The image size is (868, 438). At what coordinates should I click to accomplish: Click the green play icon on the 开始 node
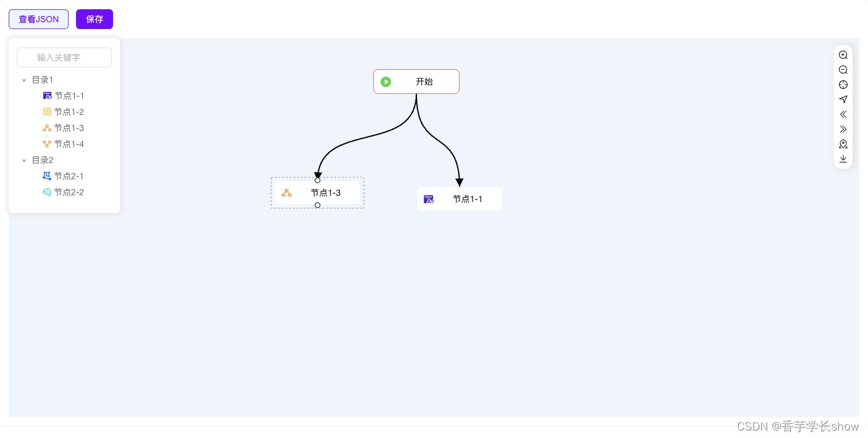click(386, 82)
